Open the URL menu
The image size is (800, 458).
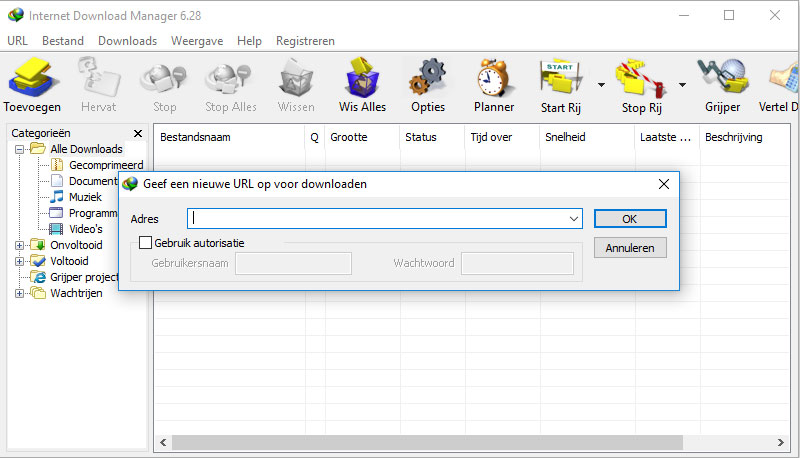click(17, 41)
